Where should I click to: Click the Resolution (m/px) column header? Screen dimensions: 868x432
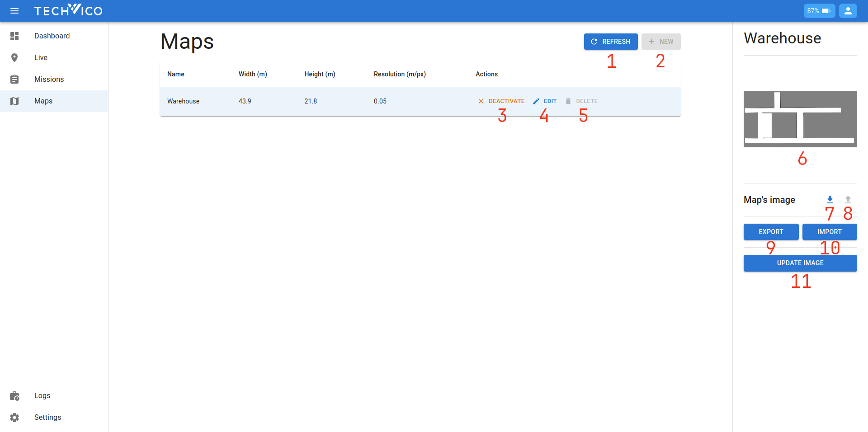click(x=400, y=74)
